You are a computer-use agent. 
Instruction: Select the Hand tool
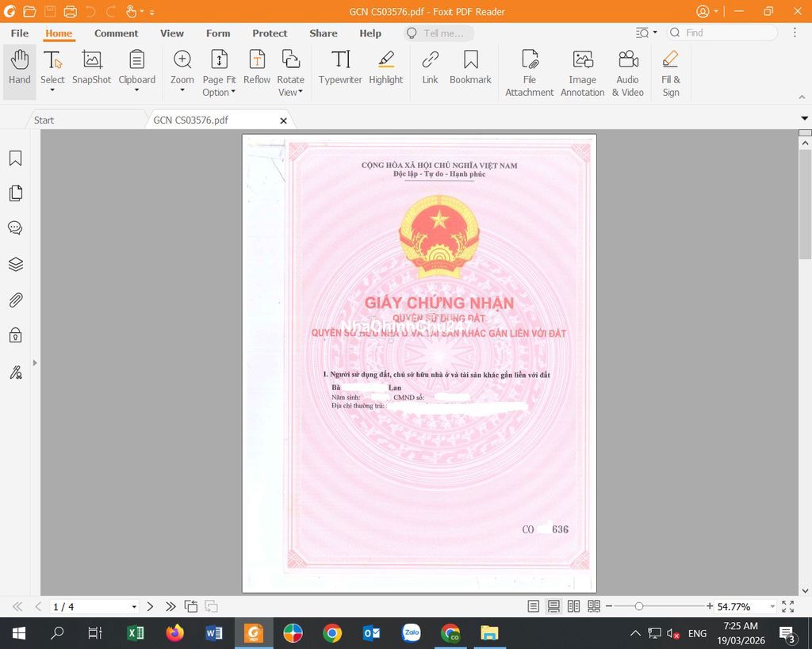tap(19, 68)
